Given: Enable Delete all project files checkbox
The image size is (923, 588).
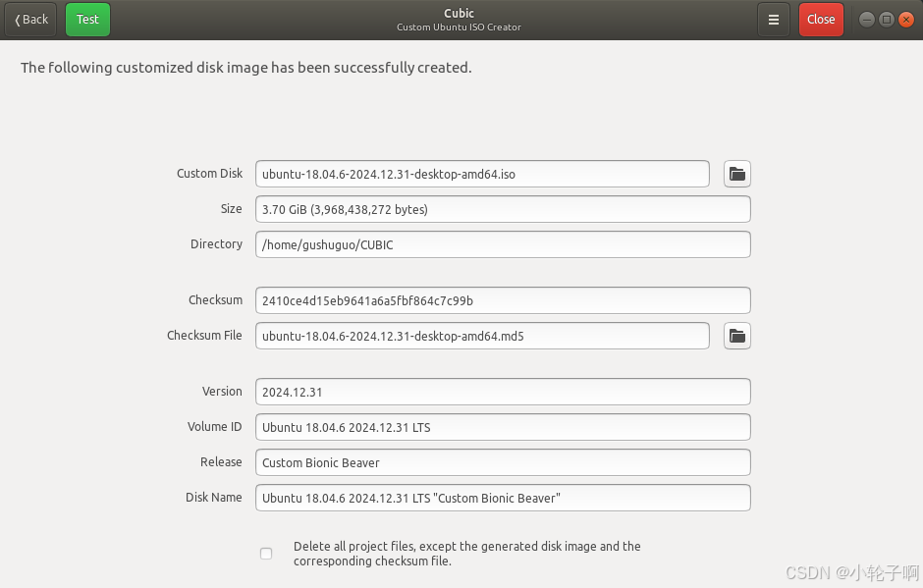Looking at the screenshot, I should click(x=266, y=554).
